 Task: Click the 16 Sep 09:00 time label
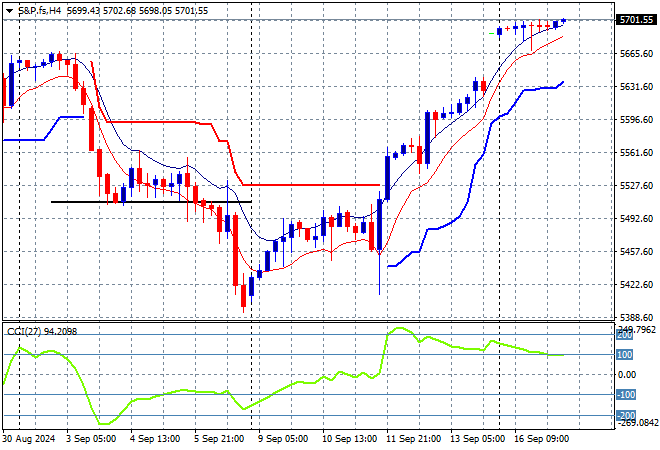coord(541,439)
